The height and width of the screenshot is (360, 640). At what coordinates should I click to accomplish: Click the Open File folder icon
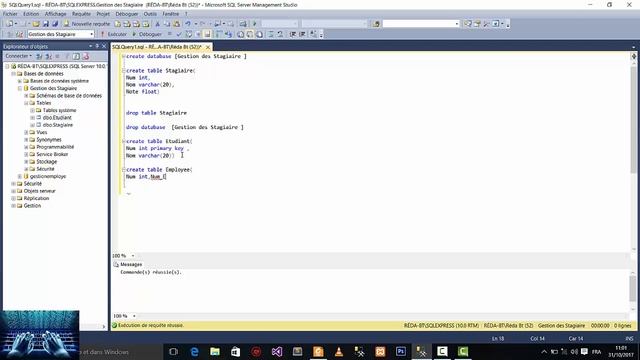[x=36, y=24]
